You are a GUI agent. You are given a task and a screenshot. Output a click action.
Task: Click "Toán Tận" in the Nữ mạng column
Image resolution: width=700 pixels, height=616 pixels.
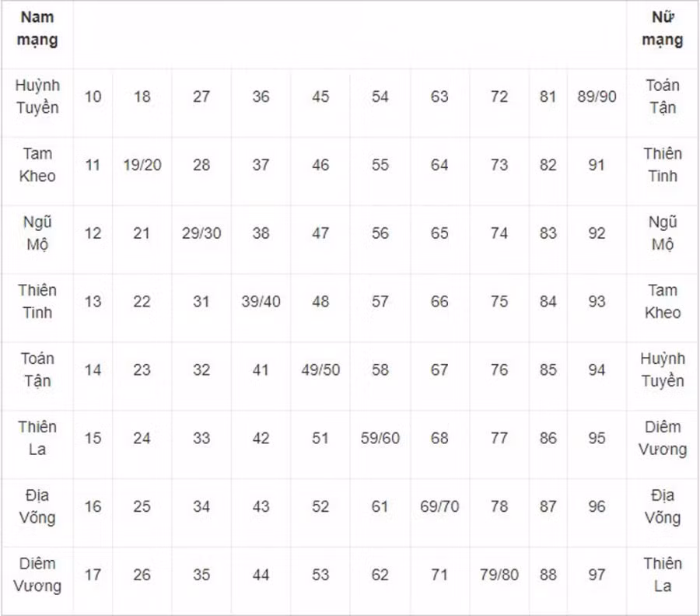pos(662,96)
